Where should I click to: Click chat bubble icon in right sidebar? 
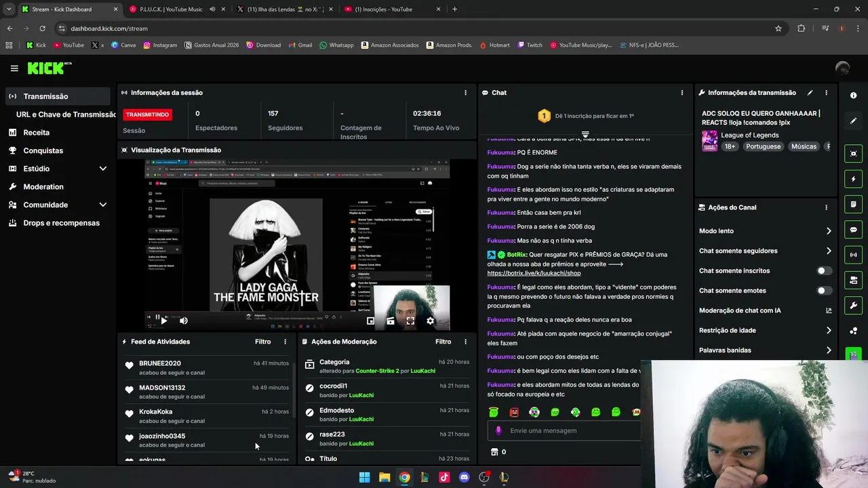click(x=853, y=230)
